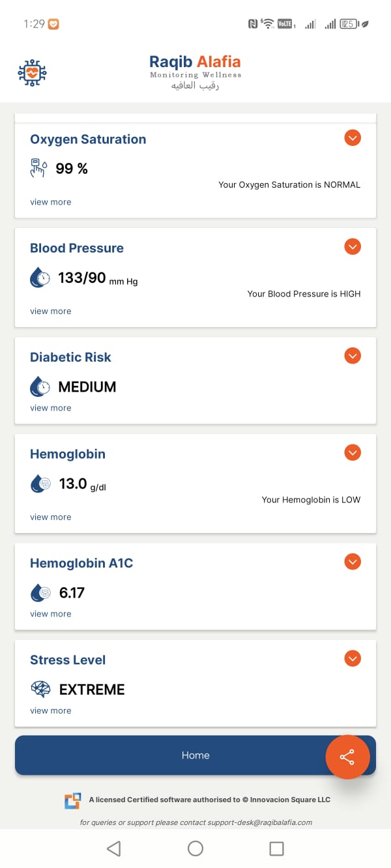
Task: Open view more under Stress Level
Action: pos(51,711)
